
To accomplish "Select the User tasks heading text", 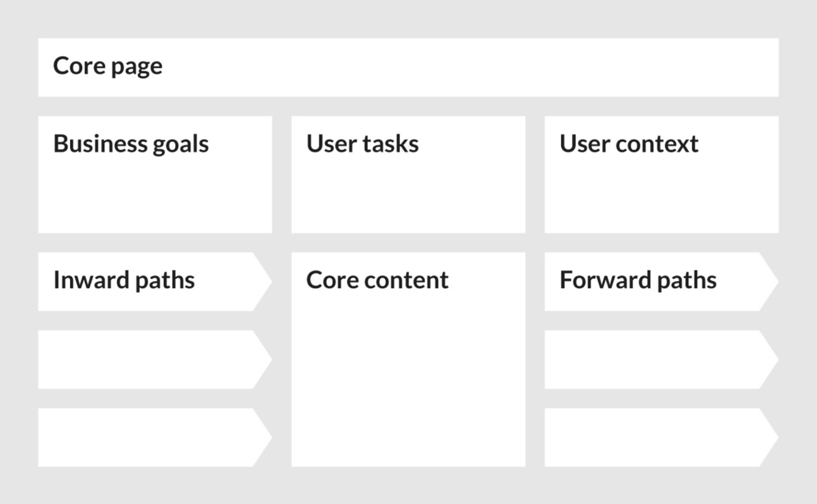I will (362, 144).
